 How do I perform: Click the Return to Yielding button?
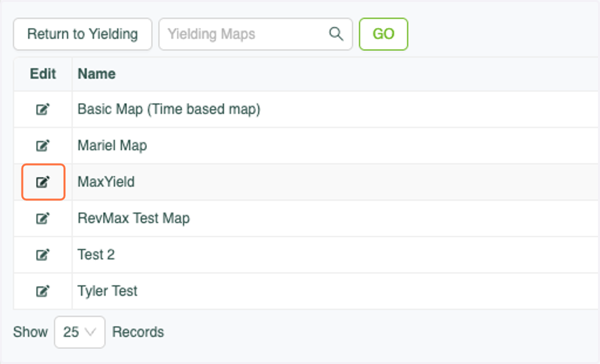pos(82,34)
